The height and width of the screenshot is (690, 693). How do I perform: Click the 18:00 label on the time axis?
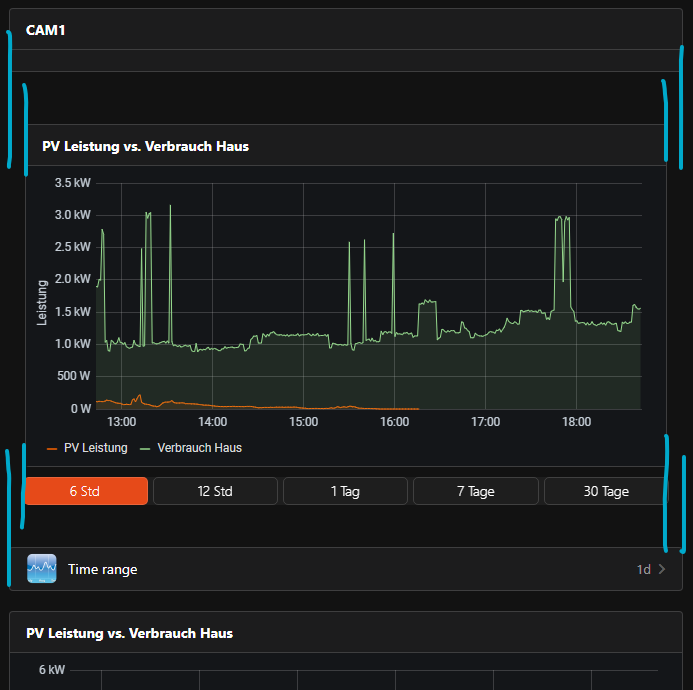click(x=577, y=422)
